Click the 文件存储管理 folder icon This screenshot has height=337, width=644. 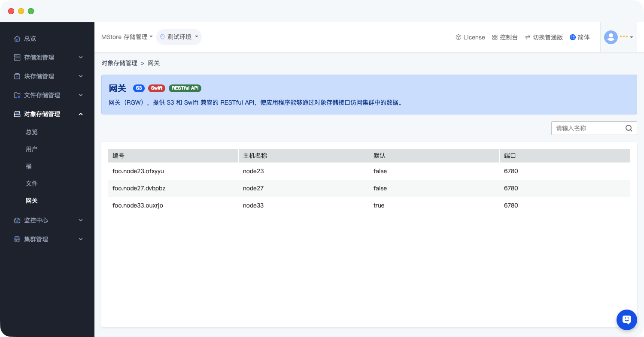(x=17, y=95)
